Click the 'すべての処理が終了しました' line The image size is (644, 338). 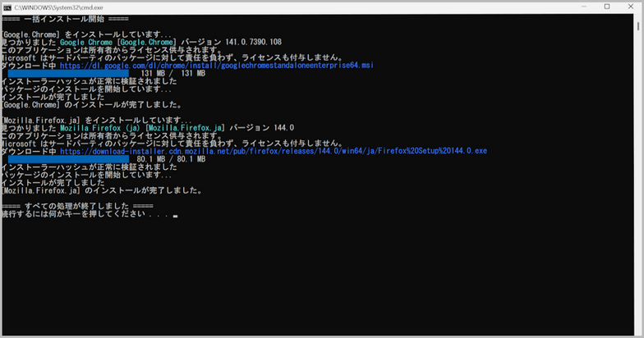point(77,206)
